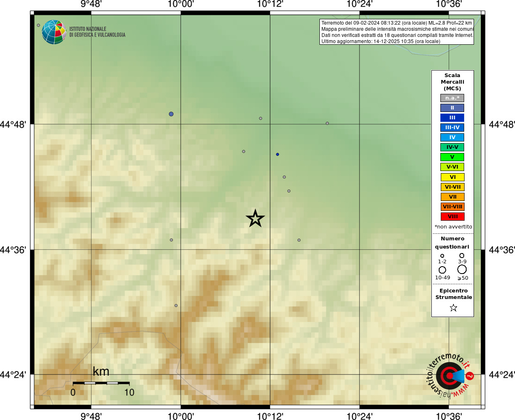Click the 'km' scale bar label
Screen dimensions: 515x420
tap(101, 371)
